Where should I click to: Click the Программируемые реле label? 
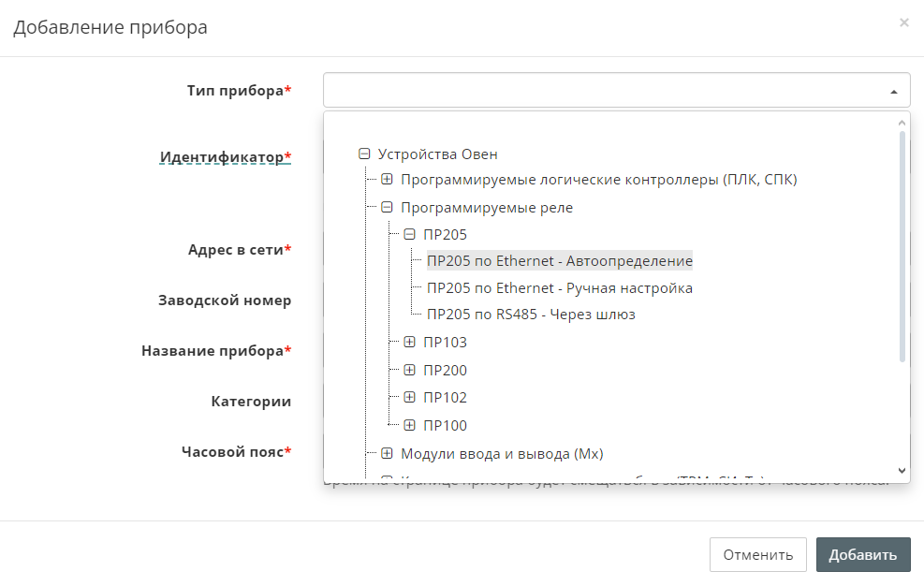click(486, 208)
